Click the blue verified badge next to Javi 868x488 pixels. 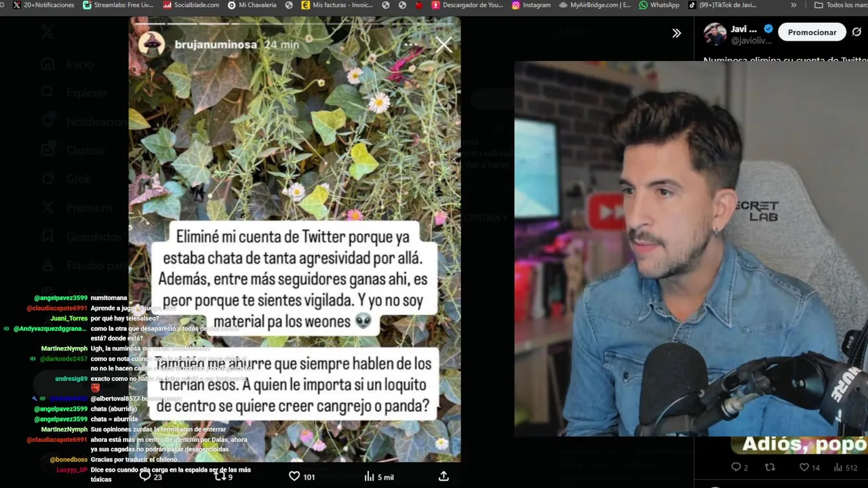pos(768,28)
